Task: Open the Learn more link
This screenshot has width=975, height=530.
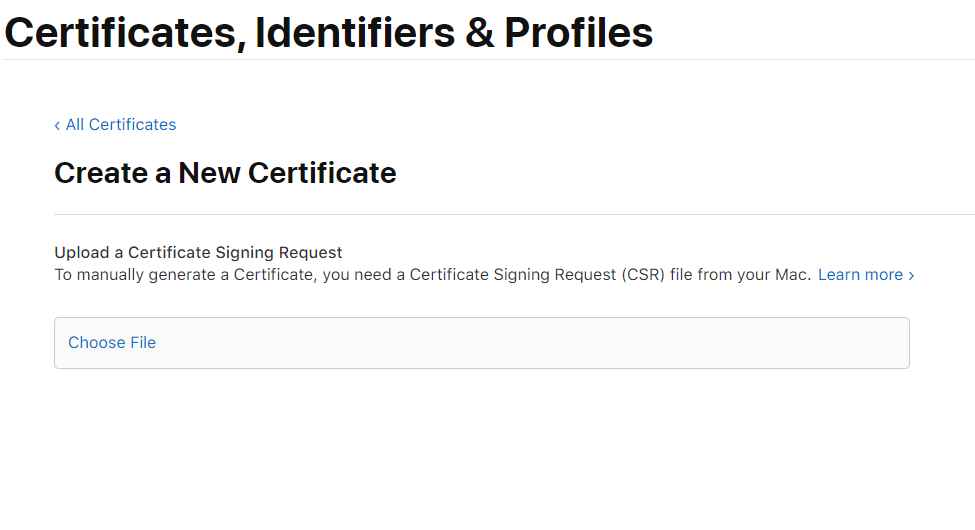Action: tap(860, 274)
